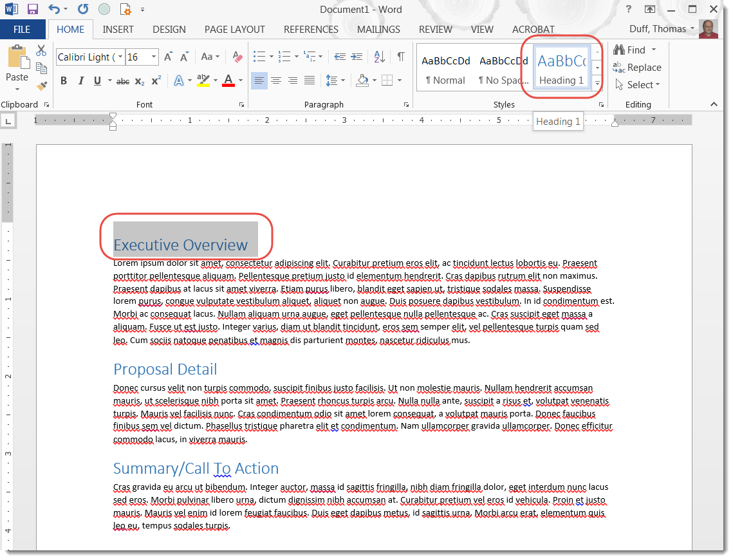This screenshot has width=733, height=560.
Task: Toggle center alignment
Action: point(276,80)
